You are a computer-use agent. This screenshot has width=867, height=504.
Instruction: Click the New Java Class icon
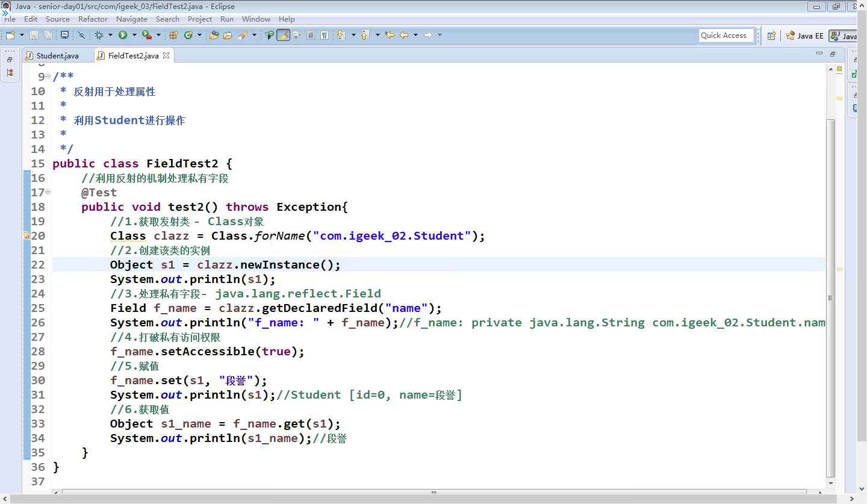click(188, 35)
